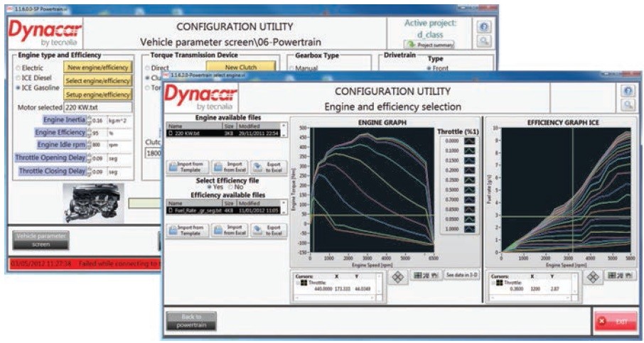Click the engine files list scrollbar

[284, 130]
